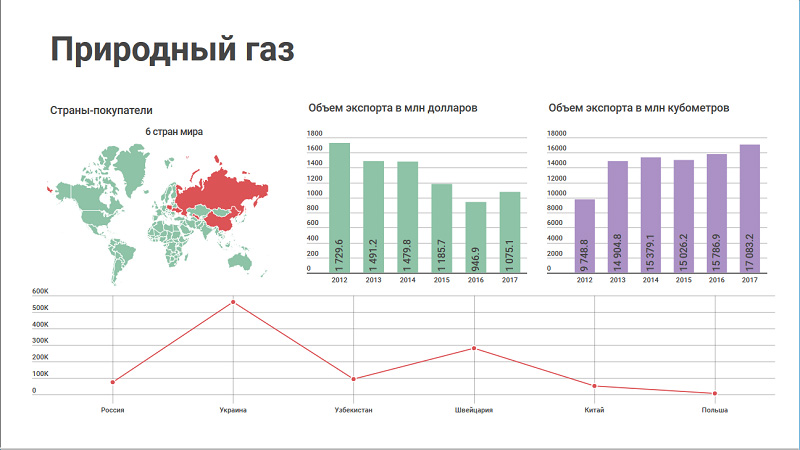Screen dimensions: 800x450
Task: Click the Россия data point on line chart
Action: (113, 382)
